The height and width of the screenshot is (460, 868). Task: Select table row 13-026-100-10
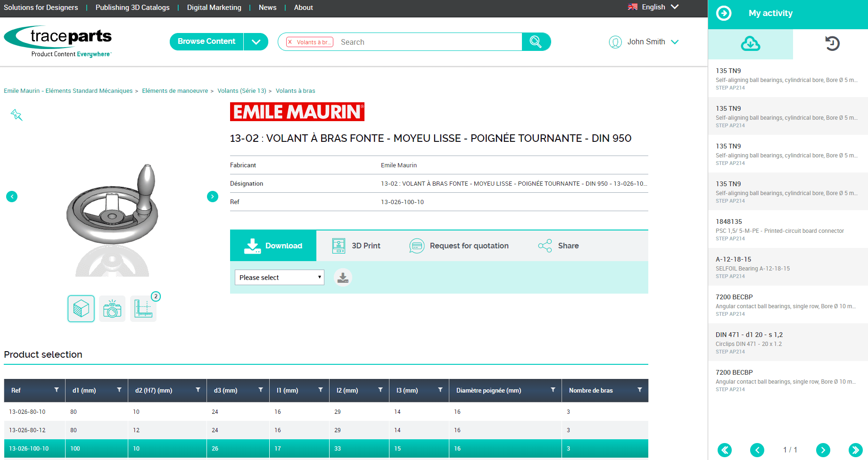pyautogui.click(x=326, y=448)
